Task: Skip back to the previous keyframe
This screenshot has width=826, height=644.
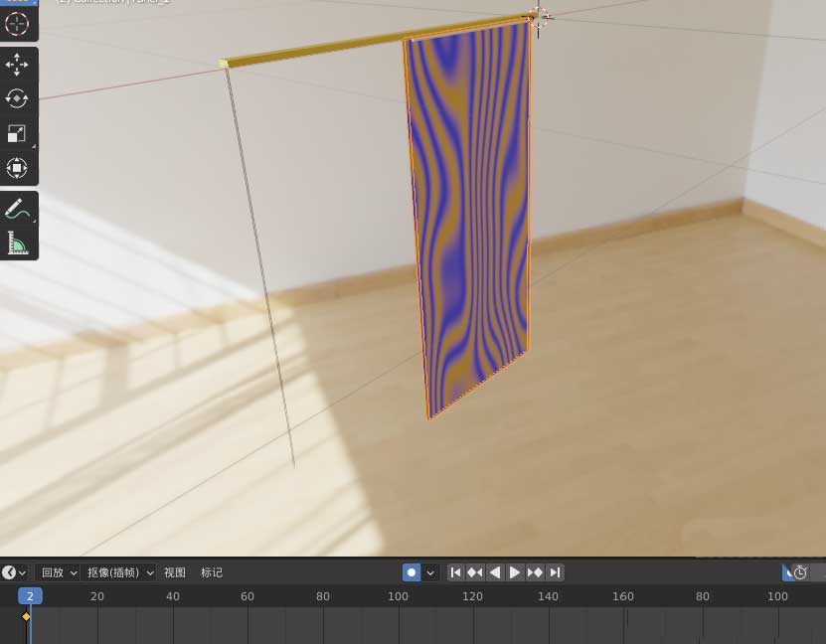Action: [x=475, y=572]
